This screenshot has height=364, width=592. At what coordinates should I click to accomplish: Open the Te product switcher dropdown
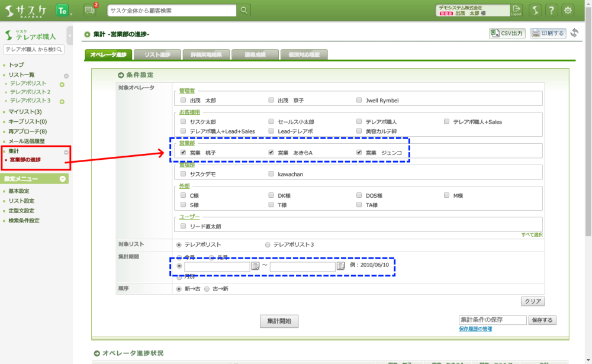[x=64, y=10]
